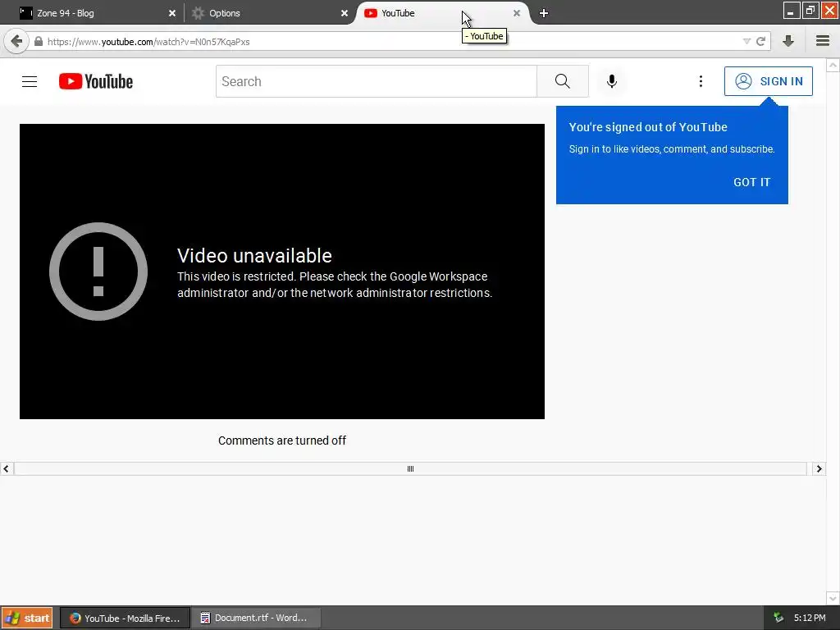Click the horizontal scrollbar thumb

410,468
